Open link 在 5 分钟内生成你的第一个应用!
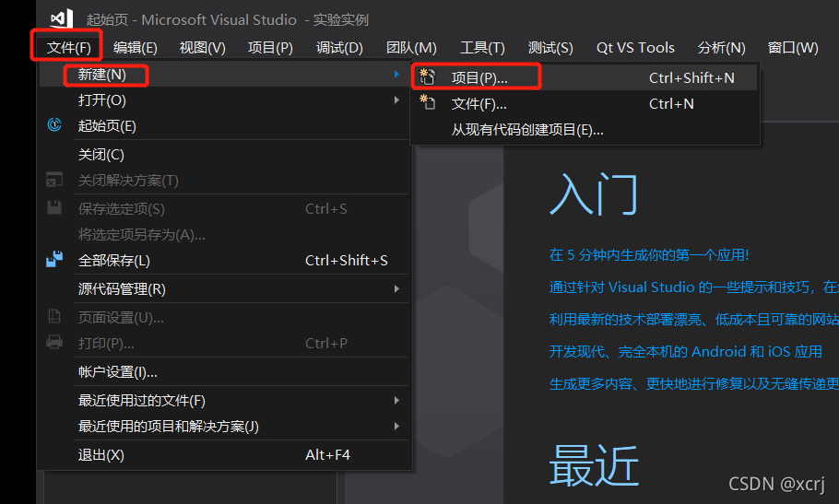 tap(648, 255)
